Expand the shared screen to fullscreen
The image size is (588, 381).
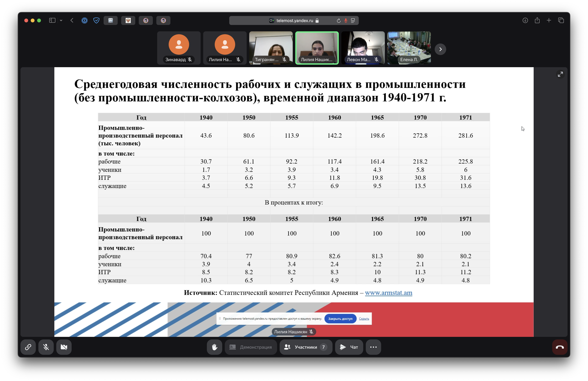560,74
